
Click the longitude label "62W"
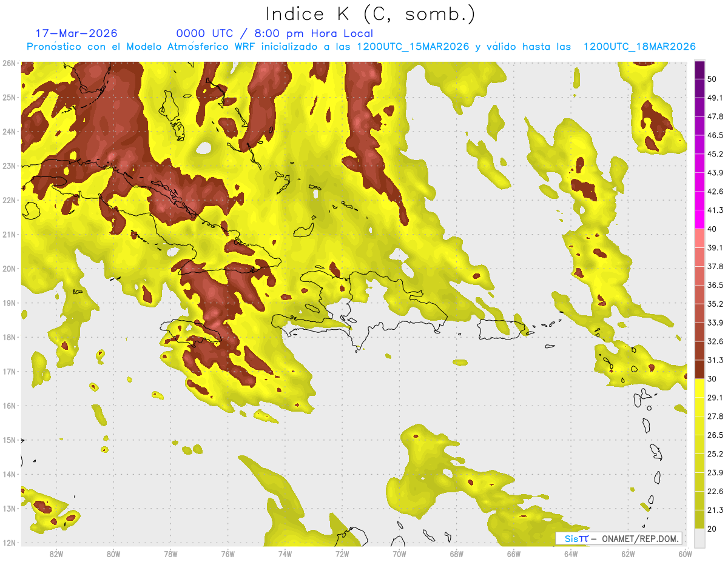point(628,554)
